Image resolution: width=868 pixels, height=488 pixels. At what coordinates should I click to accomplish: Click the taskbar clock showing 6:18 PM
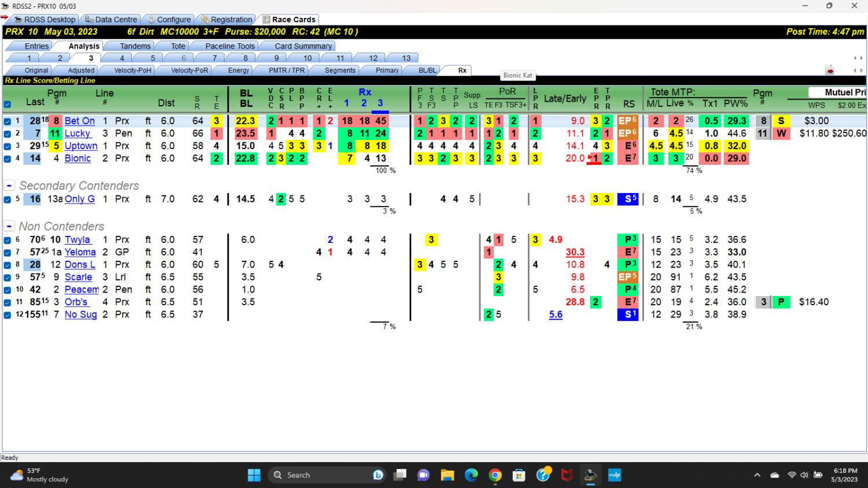845,475
